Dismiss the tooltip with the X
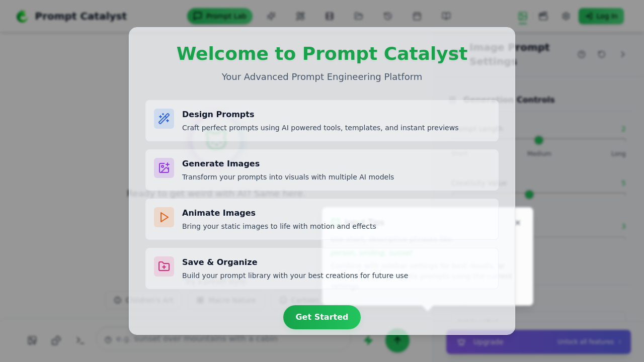The image size is (644, 362). [518, 222]
